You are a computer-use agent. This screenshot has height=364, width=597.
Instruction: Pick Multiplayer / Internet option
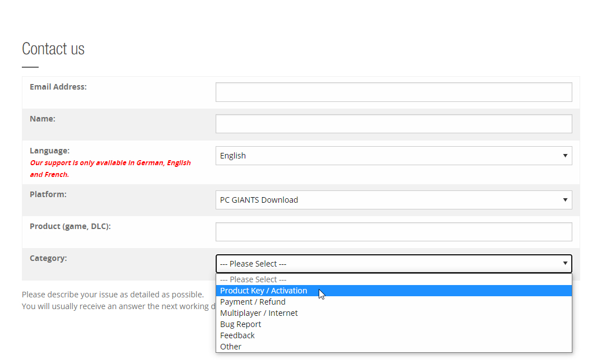click(259, 313)
